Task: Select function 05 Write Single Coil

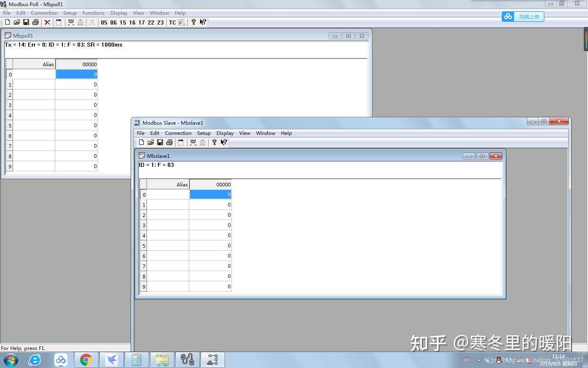Action: click(x=104, y=22)
